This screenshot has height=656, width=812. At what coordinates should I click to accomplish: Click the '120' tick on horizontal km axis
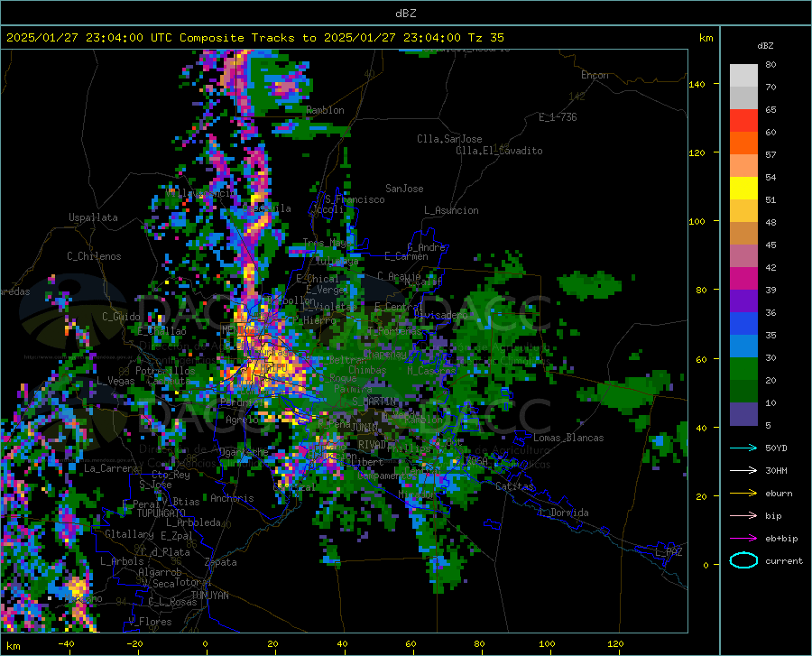tap(615, 644)
